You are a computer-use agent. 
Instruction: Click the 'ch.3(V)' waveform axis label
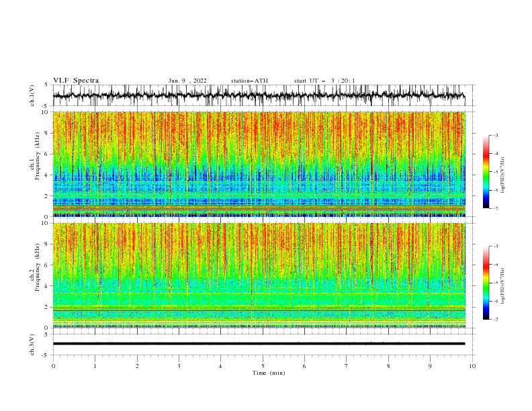32,345
